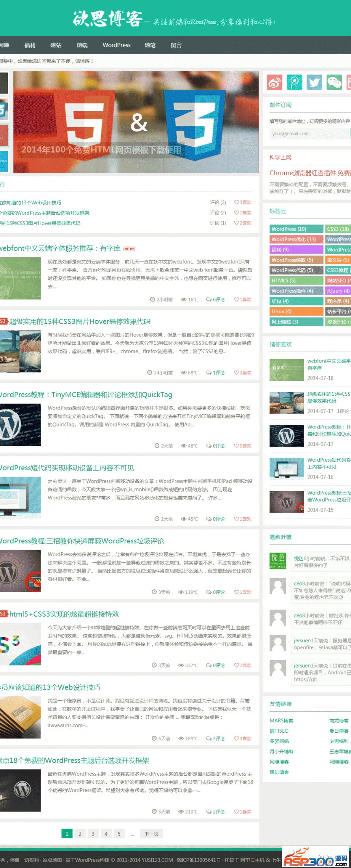Viewport: 351px width, 868px height.
Task: Open 厦门SEO friend link
Action: click(279, 731)
